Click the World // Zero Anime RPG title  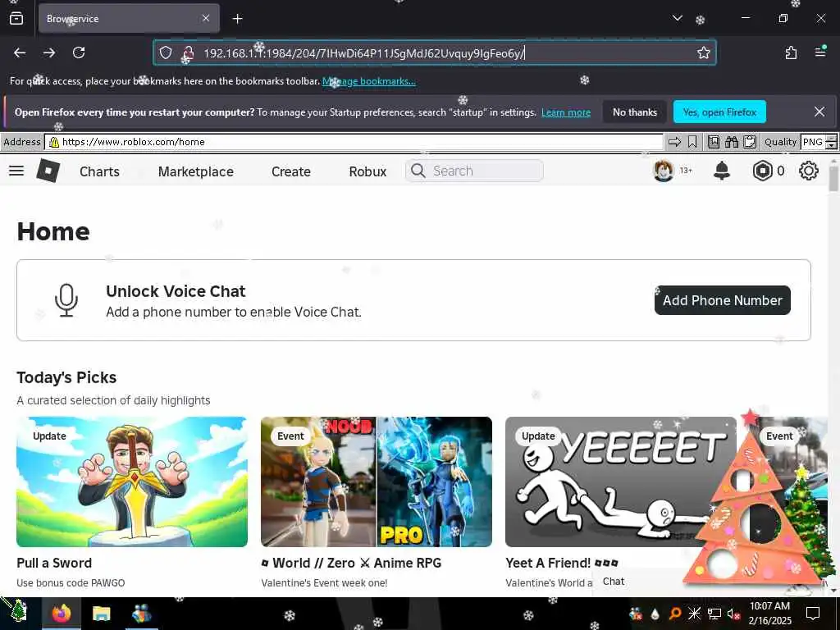[x=351, y=563]
